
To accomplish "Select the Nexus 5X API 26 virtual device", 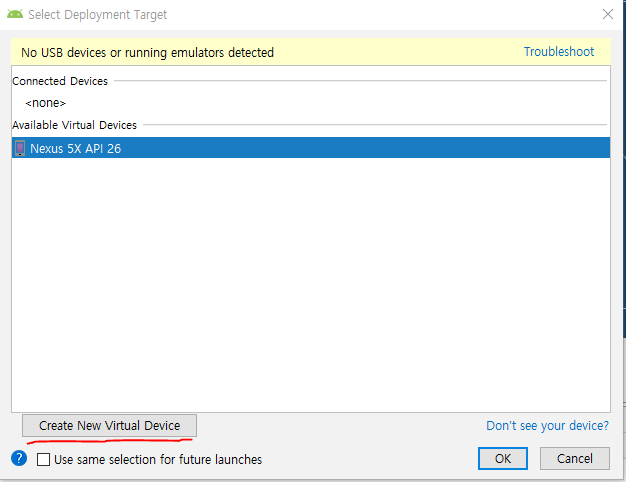I will pos(311,148).
